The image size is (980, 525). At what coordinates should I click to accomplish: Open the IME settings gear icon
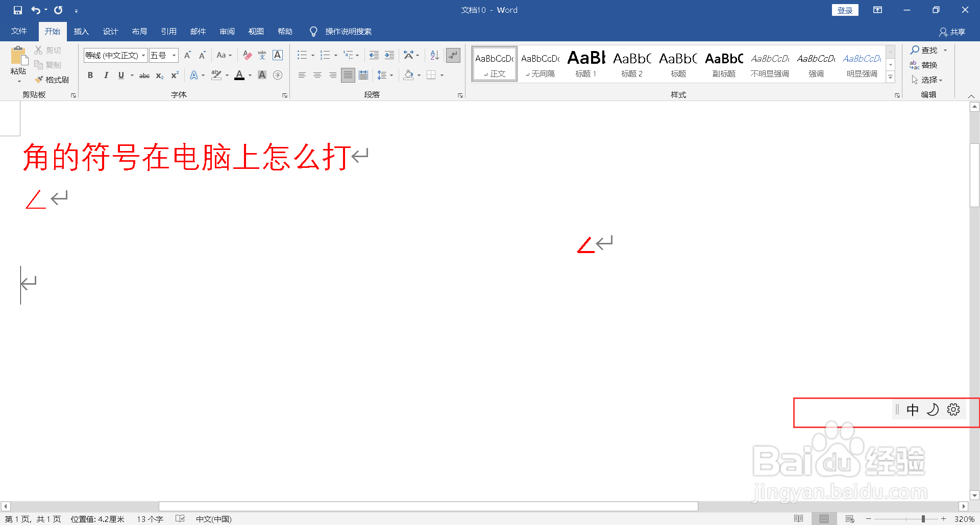coord(953,409)
